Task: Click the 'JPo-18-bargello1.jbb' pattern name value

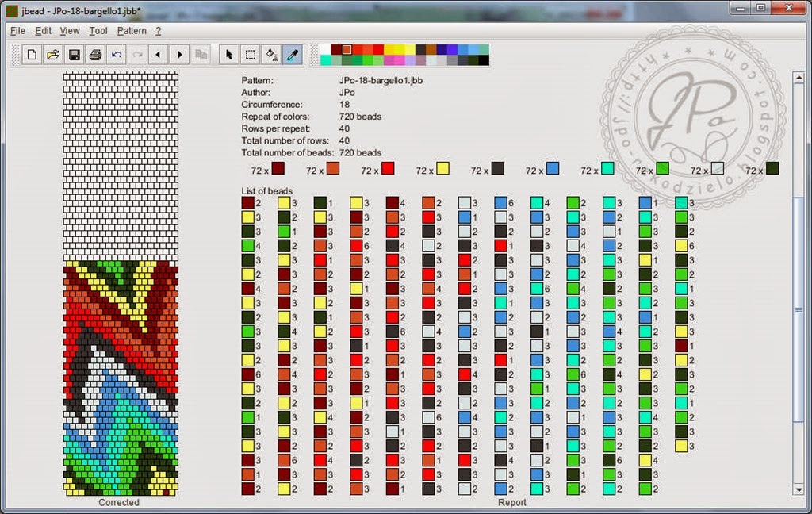Action: [381, 80]
